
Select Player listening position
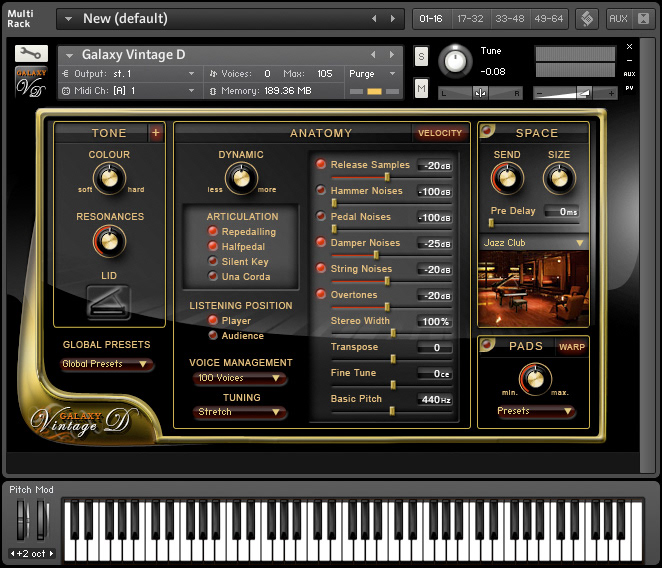[x=213, y=320]
